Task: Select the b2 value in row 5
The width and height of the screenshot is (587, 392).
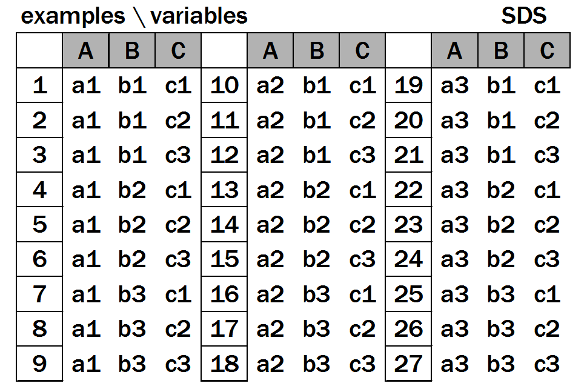Action: 132,225
